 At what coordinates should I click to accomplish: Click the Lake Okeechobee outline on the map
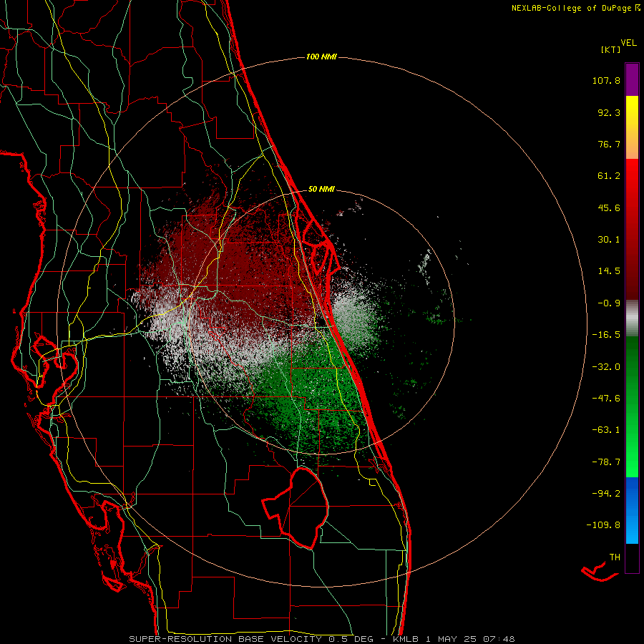296,509
